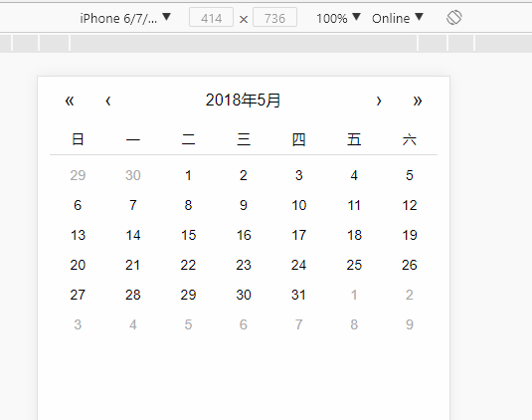Choose black May 5 in the first row
This screenshot has width=532, height=420.
point(410,175)
